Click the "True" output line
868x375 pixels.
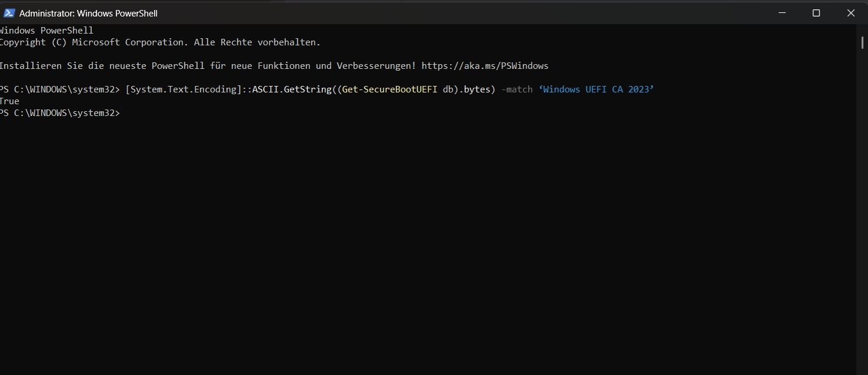click(x=9, y=101)
